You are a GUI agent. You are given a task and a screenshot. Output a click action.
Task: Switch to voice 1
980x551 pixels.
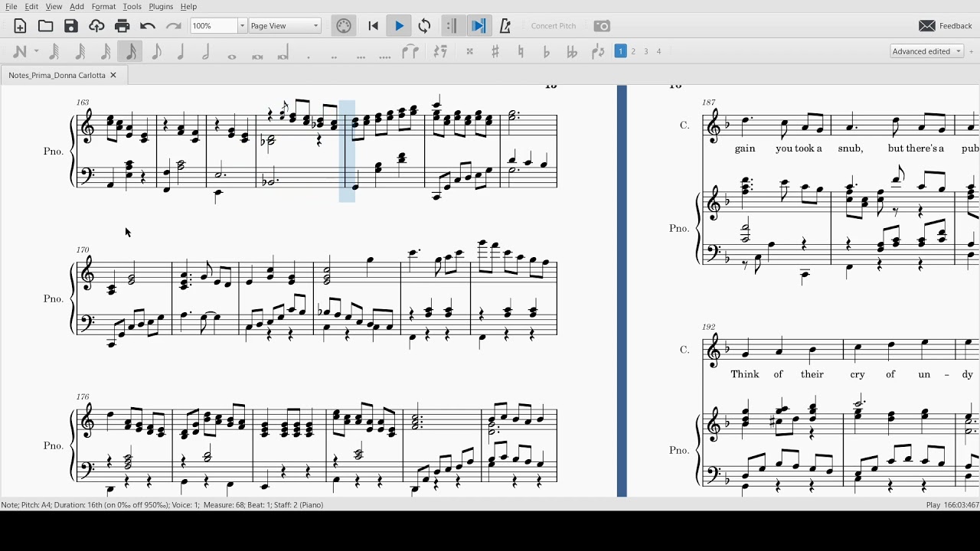click(621, 51)
